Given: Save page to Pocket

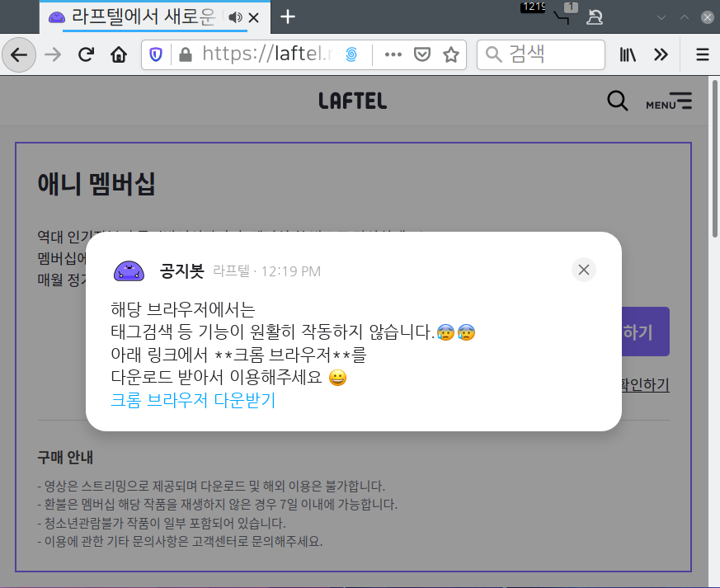Looking at the screenshot, I should (422, 54).
